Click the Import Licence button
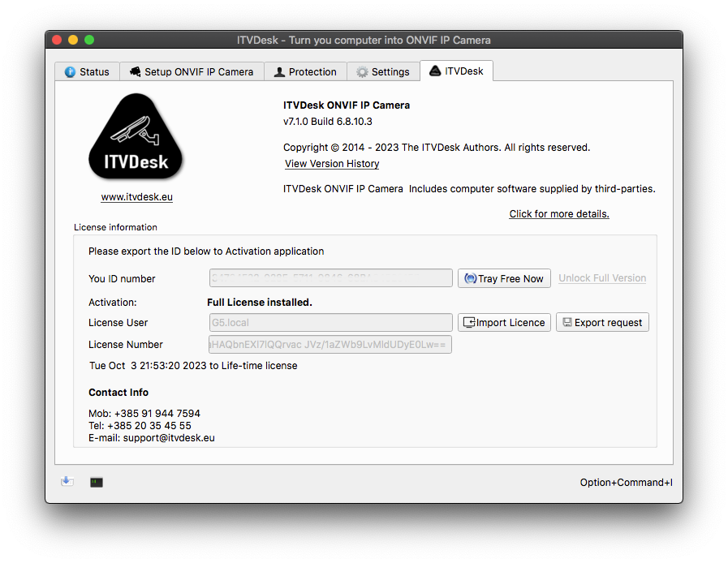 click(504, 322)
